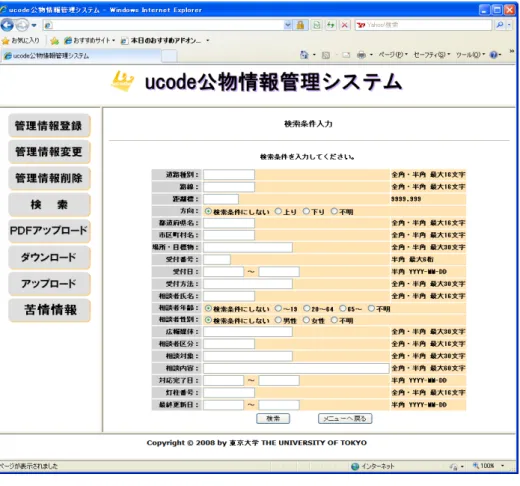
Task: Click the Home icon in command bar
Action: [x=304, y=55]
